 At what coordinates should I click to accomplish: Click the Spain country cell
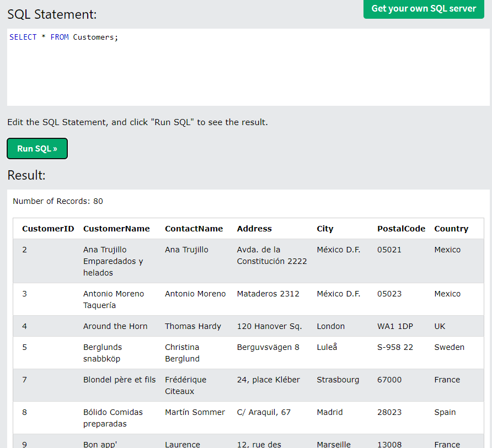[445, 412]
